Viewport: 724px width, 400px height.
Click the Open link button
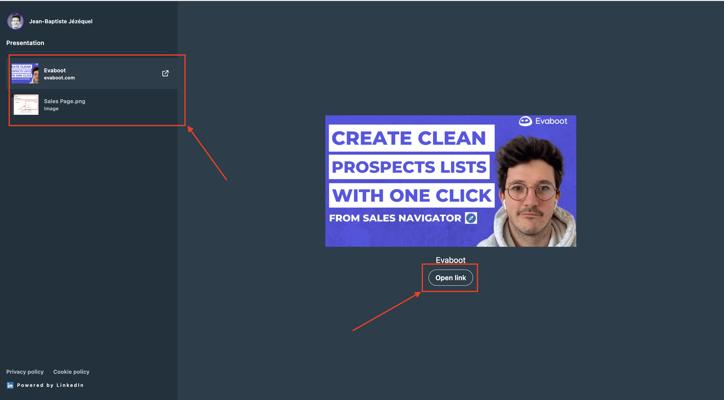[x=451, y=278]
